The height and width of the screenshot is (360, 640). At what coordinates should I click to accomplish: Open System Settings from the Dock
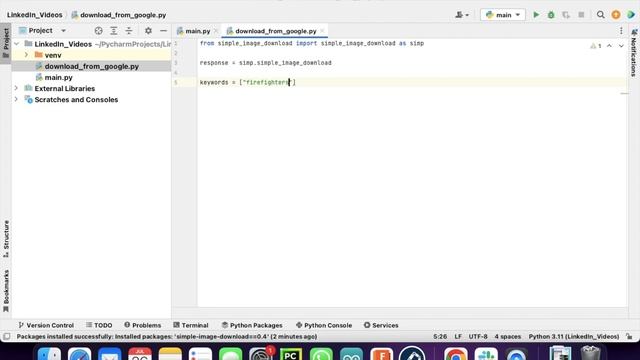(260, 354)
